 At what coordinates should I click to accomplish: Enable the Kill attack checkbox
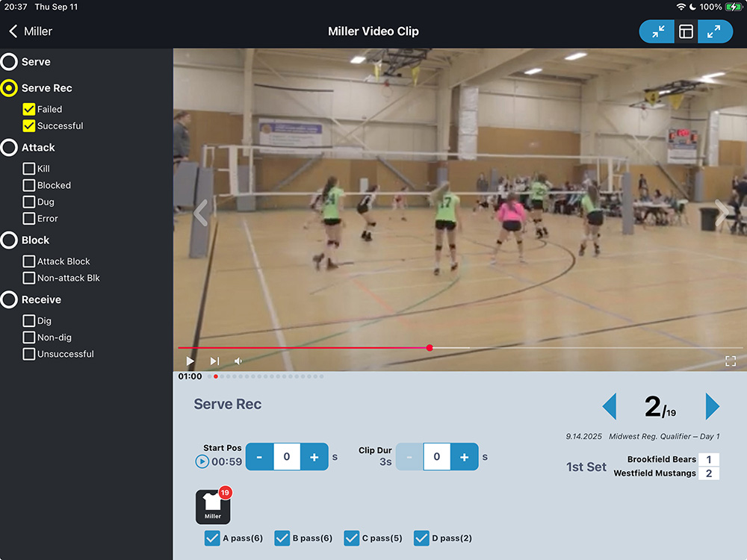pos(29,169)
